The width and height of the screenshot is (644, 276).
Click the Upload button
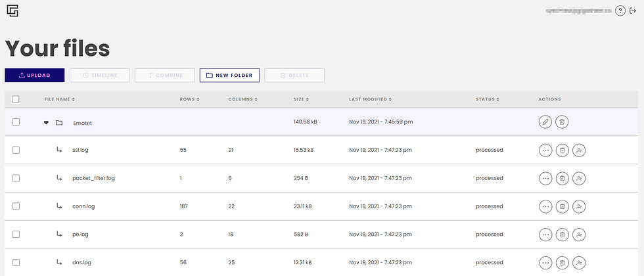[34, 75]
